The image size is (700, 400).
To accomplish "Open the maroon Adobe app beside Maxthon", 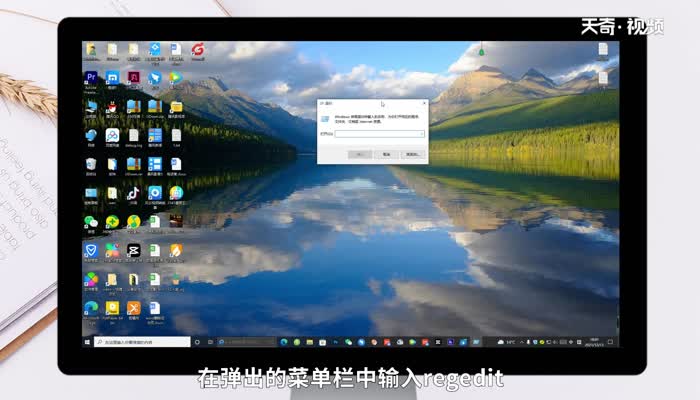I will tap(133, 78).
